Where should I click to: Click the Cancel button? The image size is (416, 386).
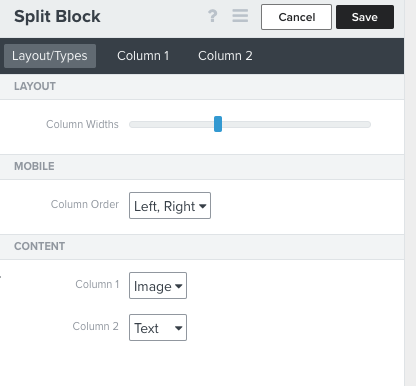coord(296,17)
